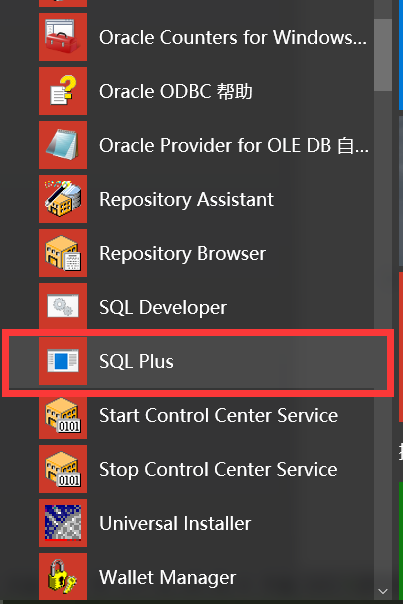
Task: Select Stop Control Center Service label
Action: tap(218, 470)
